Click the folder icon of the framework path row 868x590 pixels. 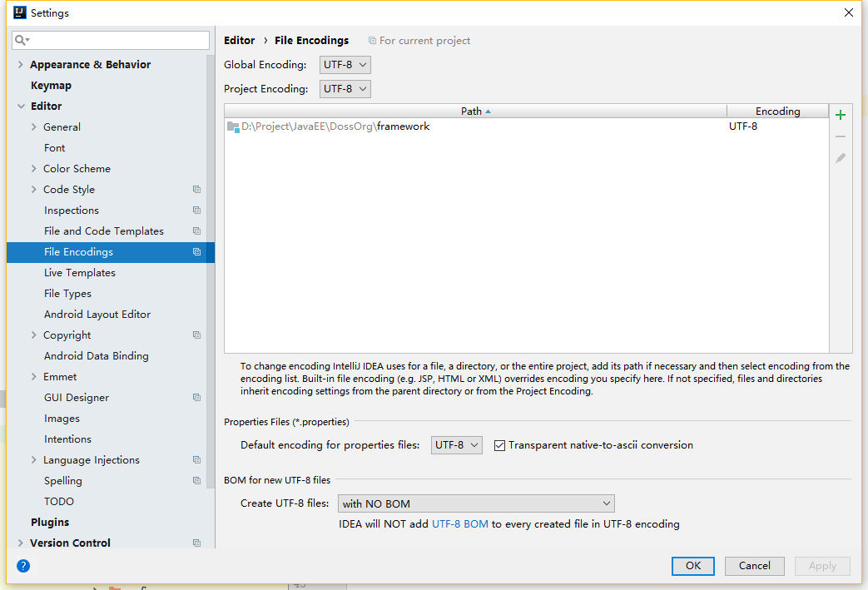click(233, 126)
